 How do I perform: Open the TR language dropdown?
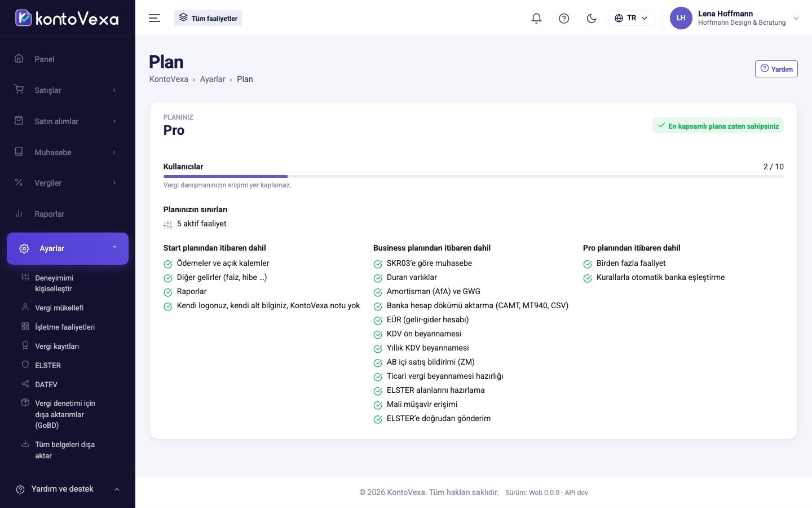632,18
